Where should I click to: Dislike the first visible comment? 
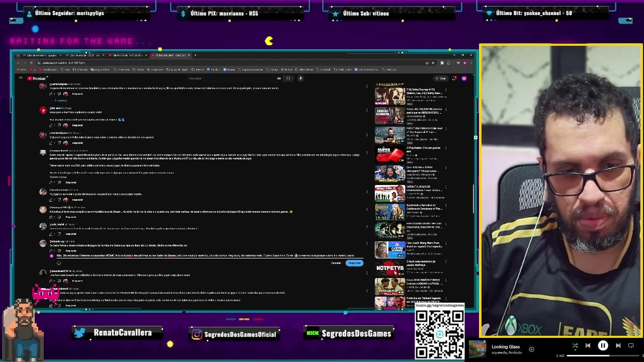59,94
